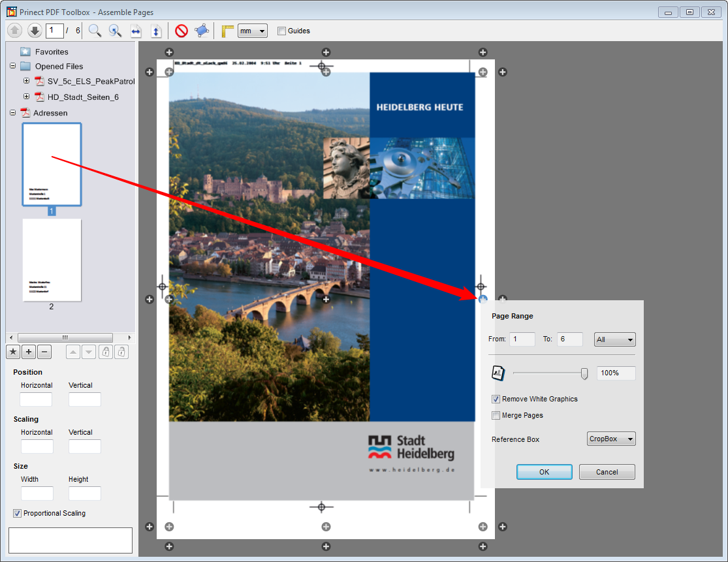Click the plus add button below file list
The height and width of the screenshot is (562, 728).
29,352
